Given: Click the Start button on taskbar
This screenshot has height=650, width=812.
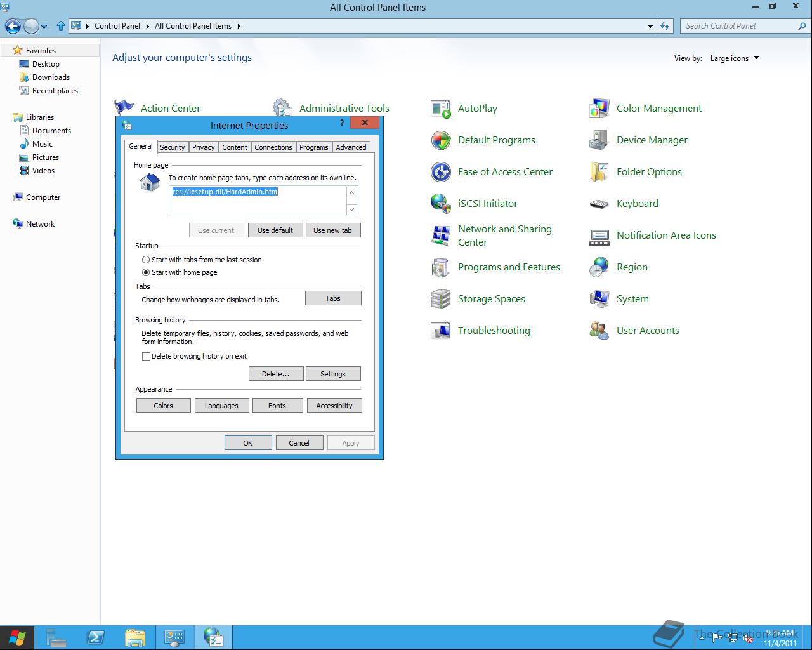Looking at the screenshot, I should (17, 637).
